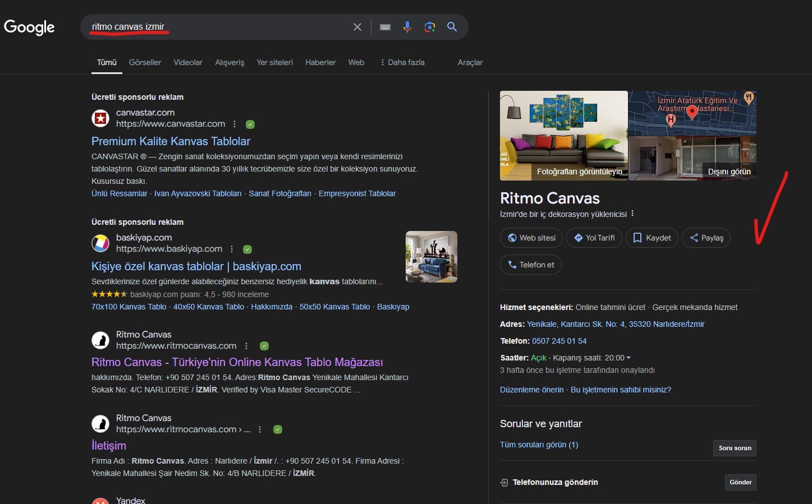Switch to Videolar tab
Screen dimensions: 812x504
(x=188, y=62)
